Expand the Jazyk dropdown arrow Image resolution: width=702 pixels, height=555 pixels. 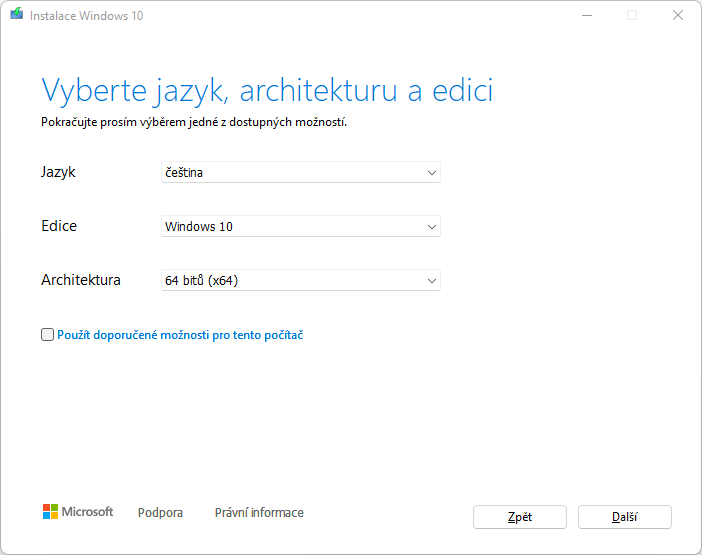pos(432,173)
